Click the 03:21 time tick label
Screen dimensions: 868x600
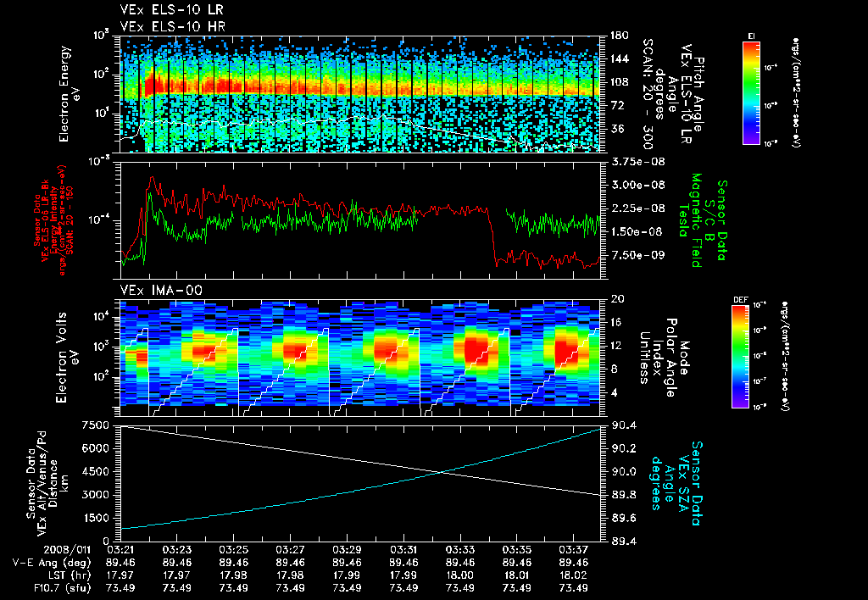coord(120,551)
